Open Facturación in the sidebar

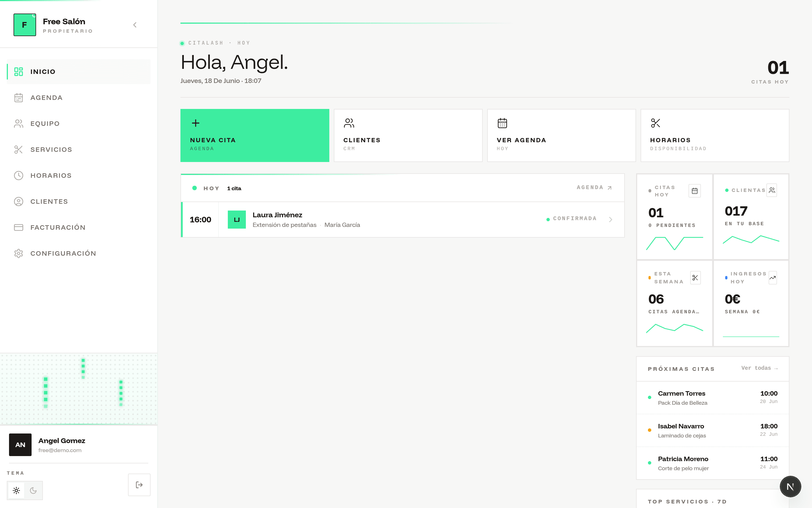78,227
